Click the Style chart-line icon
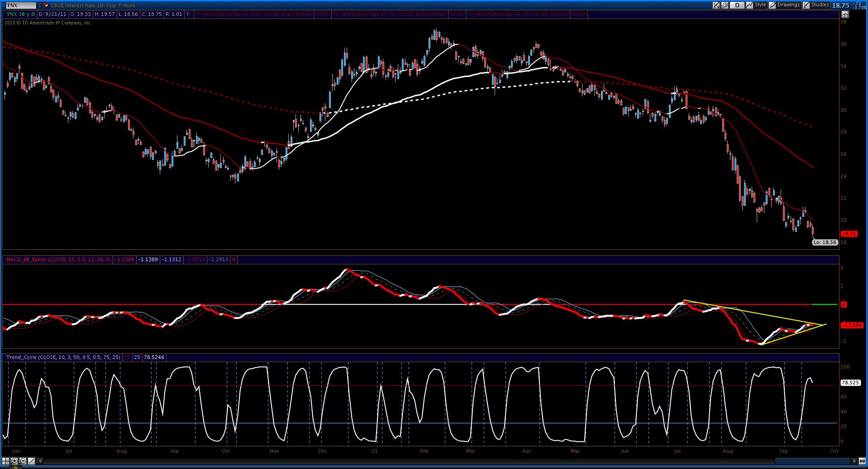The image size is (868, 469). (750, 5)
